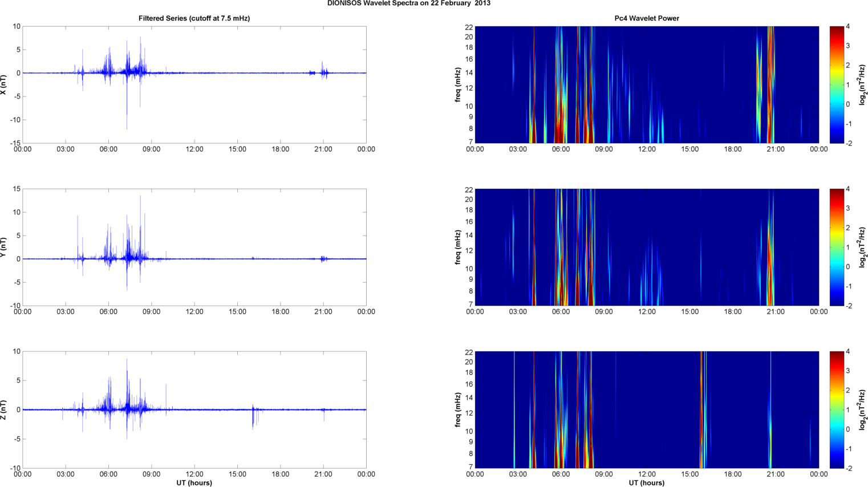Click the Y (nT) y-axis label

pos(3,247)
